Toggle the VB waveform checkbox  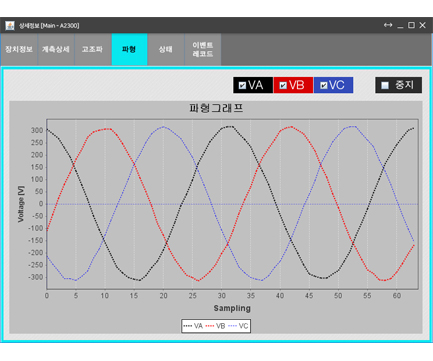coord(283,85)
